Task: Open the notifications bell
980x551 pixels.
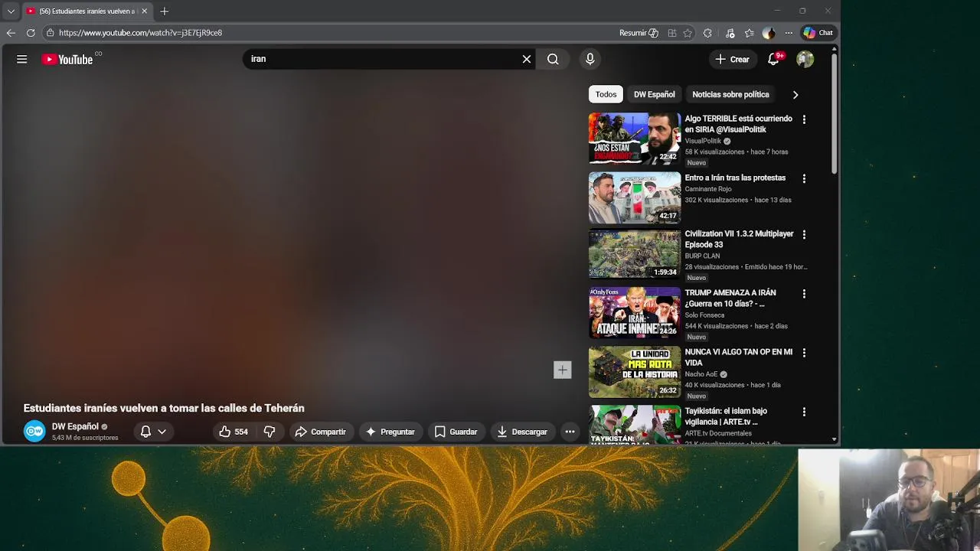Action: (x=773, y=59)
